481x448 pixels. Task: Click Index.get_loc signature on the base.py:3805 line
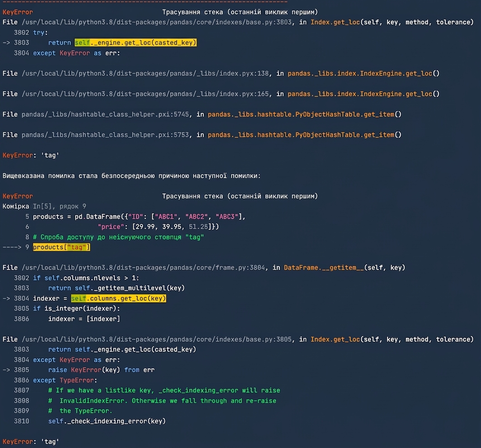392,340
